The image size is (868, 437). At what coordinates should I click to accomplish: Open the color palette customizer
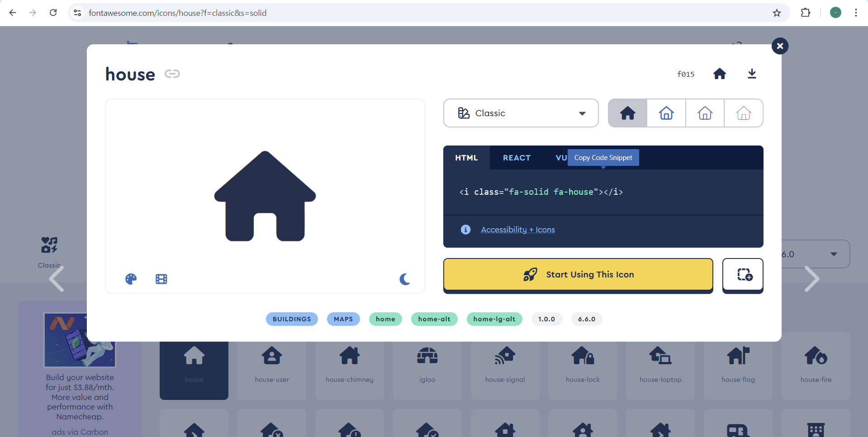pyautogui.click(x=131, y=279)
